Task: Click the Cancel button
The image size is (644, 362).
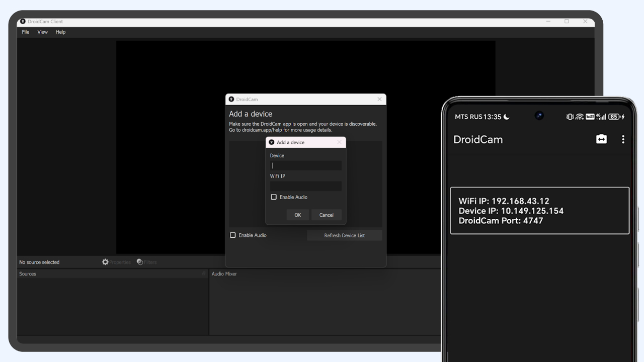Action: [x=327, y=215]
